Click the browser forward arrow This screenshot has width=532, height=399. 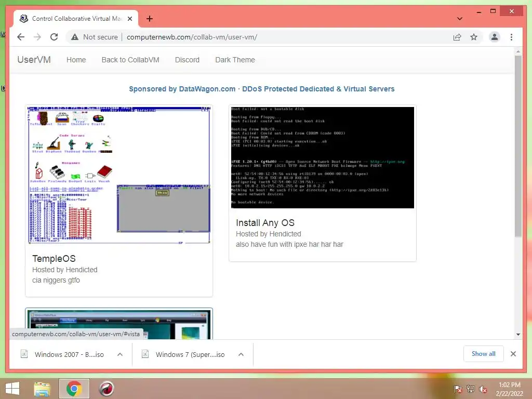pyautogui.click(x=37, y=37)
